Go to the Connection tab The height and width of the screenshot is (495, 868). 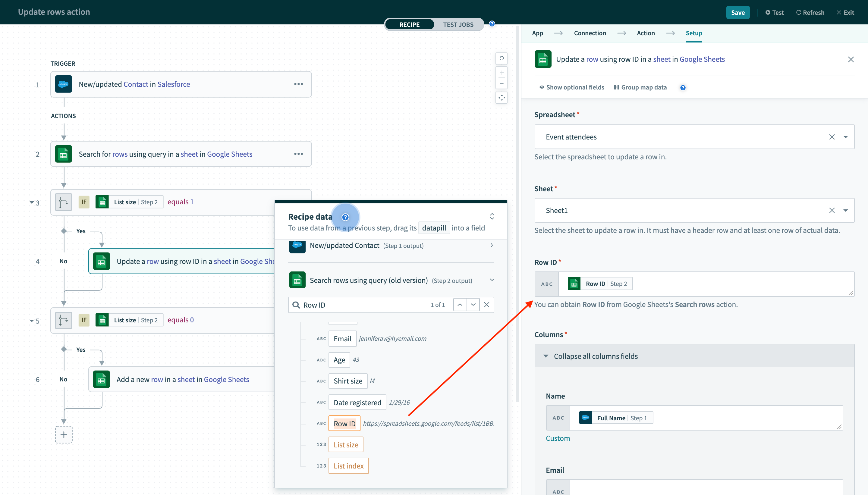(590, 33)
